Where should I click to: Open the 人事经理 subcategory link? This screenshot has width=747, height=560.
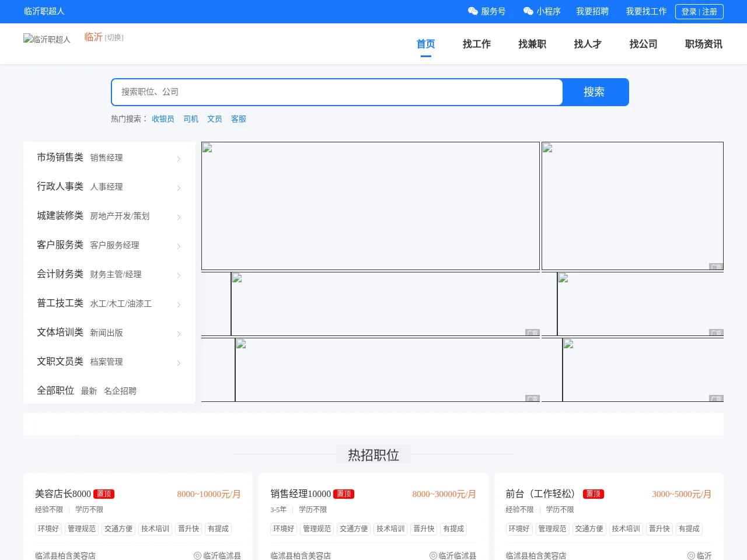pyautogui.click(x=107, y=187)
